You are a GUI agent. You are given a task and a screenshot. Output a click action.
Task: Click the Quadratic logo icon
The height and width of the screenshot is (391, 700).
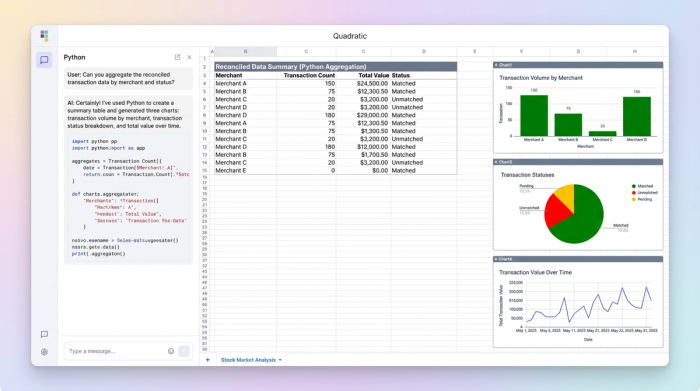[44, 36]
